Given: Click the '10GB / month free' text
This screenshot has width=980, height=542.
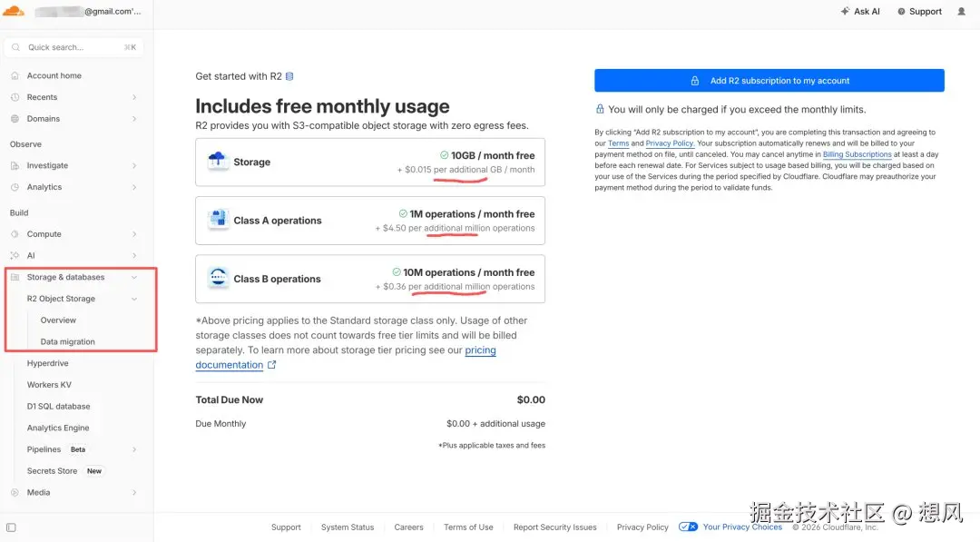Looking at the screenshot, I should 493,155.
